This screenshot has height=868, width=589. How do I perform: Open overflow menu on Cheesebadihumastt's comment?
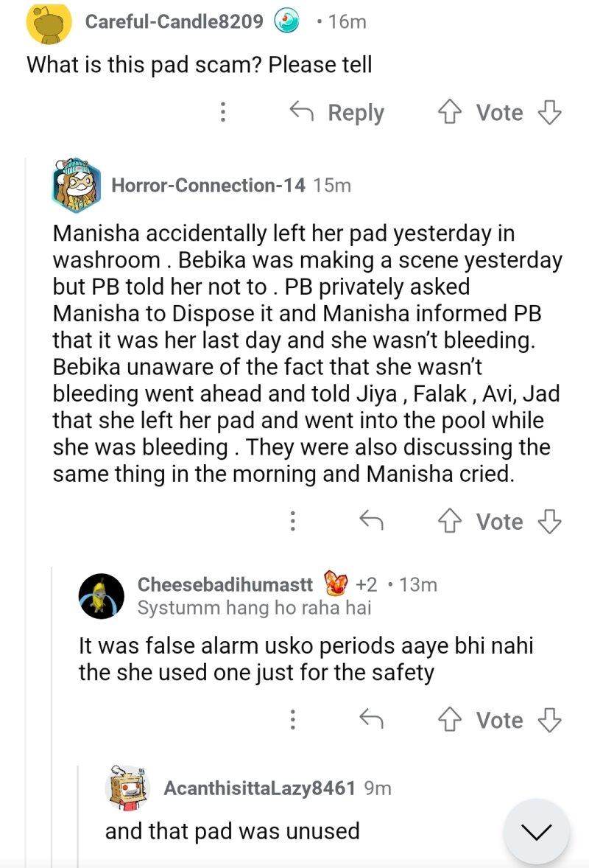click(293, 720)
